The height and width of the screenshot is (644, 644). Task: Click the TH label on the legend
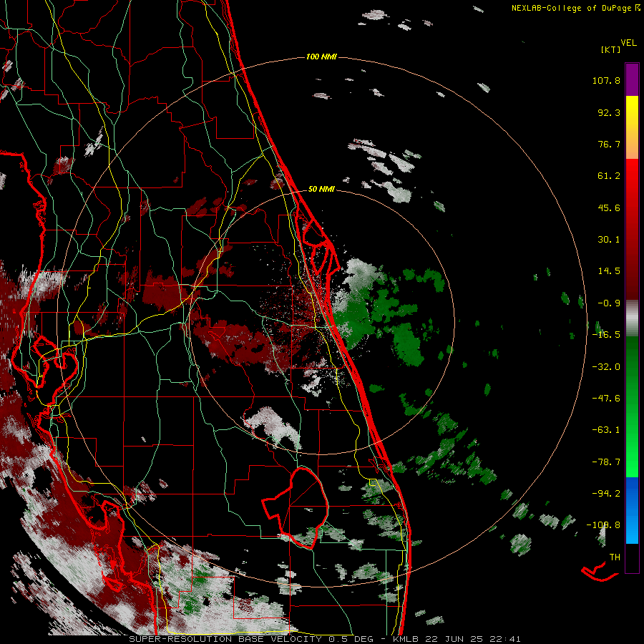pos(615,557)
